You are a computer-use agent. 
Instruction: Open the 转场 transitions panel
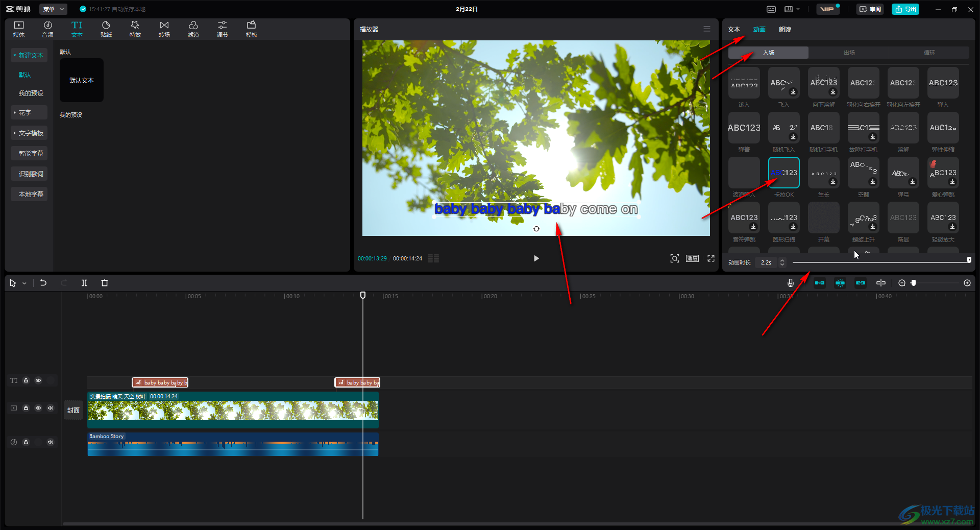(x=164, y=29)
